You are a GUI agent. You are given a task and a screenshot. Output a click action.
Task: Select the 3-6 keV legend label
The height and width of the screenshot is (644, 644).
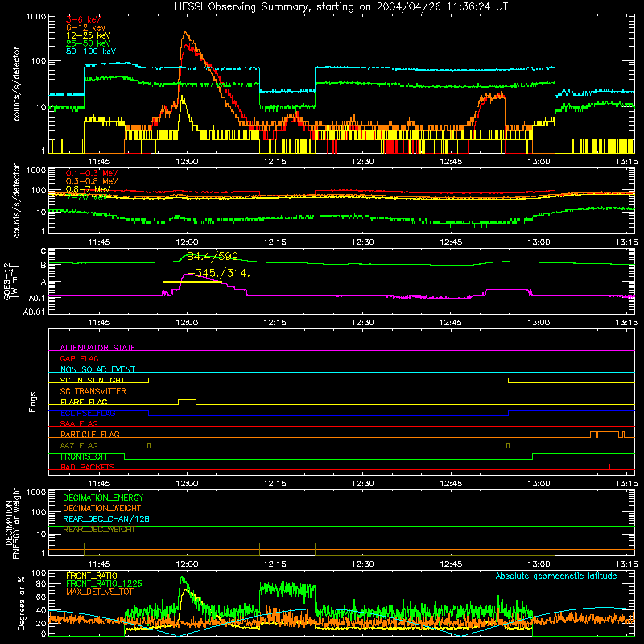tap(83, 19)
